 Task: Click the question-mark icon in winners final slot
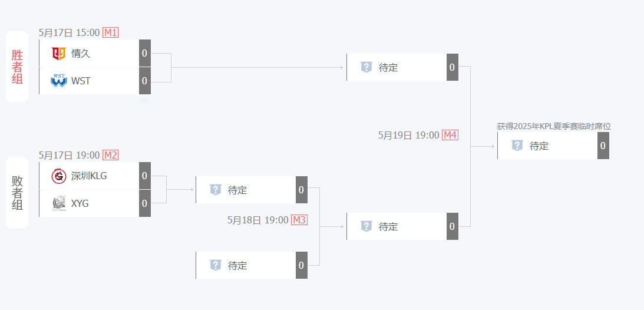point(366,67)
